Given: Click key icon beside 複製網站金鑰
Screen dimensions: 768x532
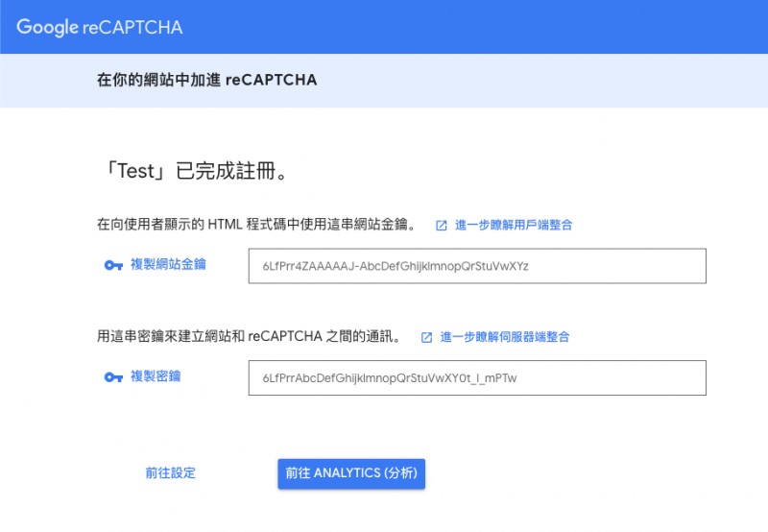Looking at the screenshot, I should [113, 265].
